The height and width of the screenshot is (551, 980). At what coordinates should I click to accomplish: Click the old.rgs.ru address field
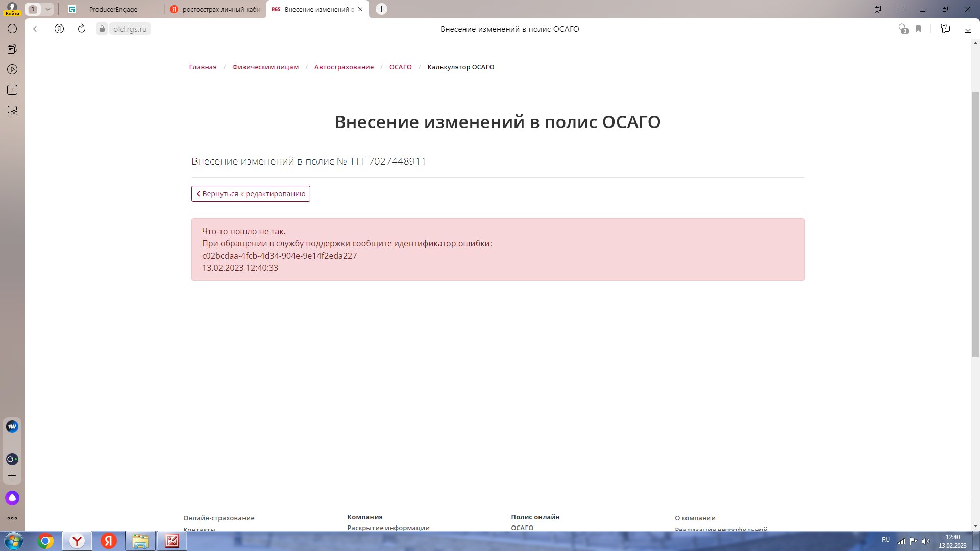click(130, 29)
